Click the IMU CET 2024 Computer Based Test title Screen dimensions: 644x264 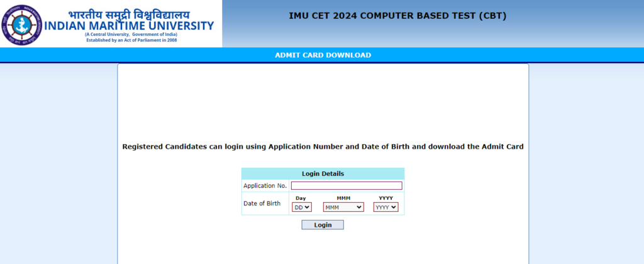pos(397,16)
